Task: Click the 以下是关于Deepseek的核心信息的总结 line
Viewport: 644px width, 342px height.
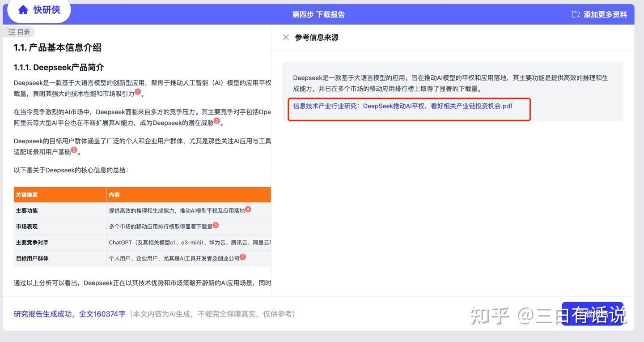Action: click(x=71, y=170)
